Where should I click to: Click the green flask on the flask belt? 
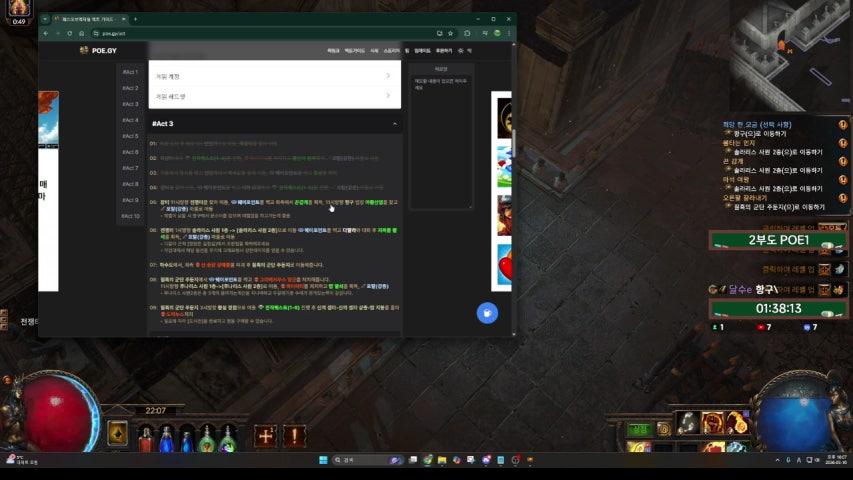(206, 437)
